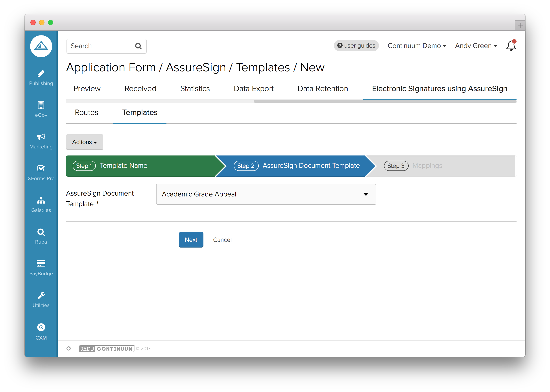
Task: Open AssureSign Document Template select box
Action: pyautogui.click(x=266, y=194)
